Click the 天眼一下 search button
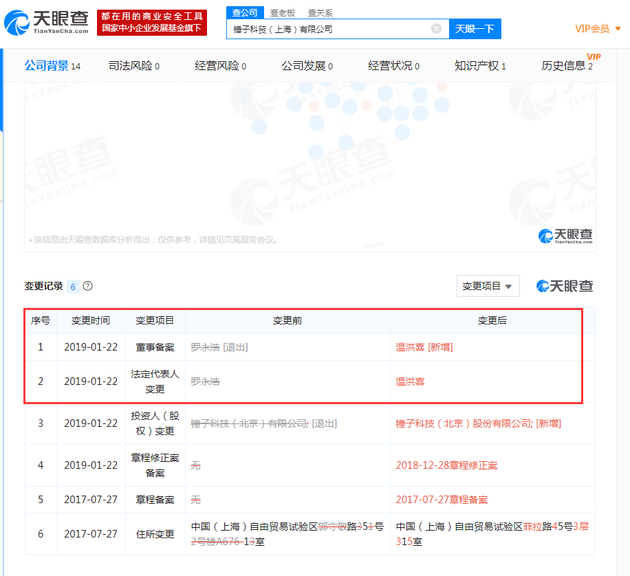The height and width of the screenshot is (576, 630). pyautogui.click(x=475, y=29)
